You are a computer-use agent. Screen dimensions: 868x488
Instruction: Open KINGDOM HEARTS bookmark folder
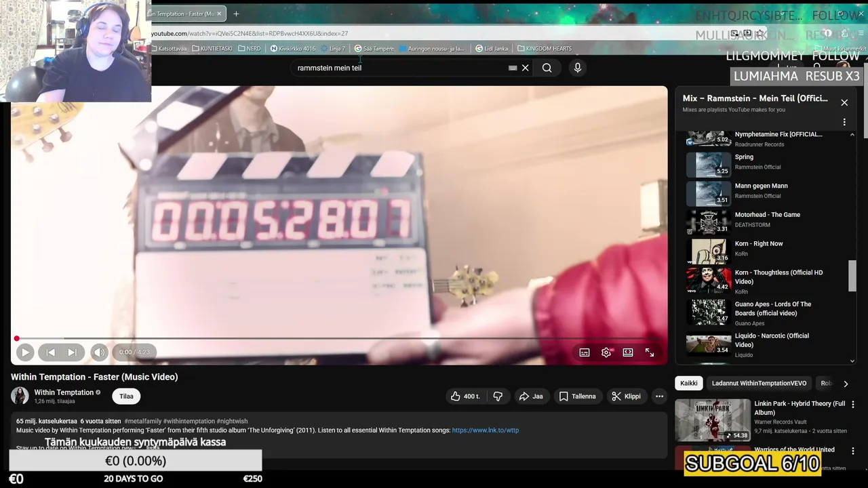pyautogui.click(x=545, y=49)
